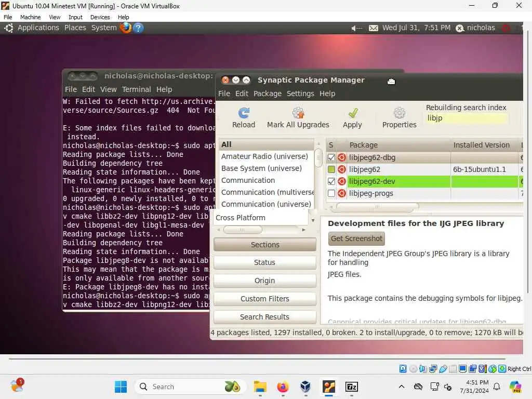This screenshot has height=399, width=532.
Task: Open VirtualBox Devices menu
Action: click(x=100, y=17)
